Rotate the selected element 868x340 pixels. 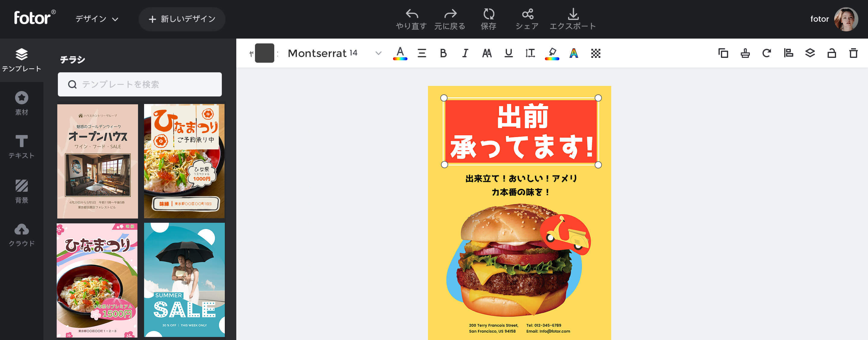pos(766,53)
